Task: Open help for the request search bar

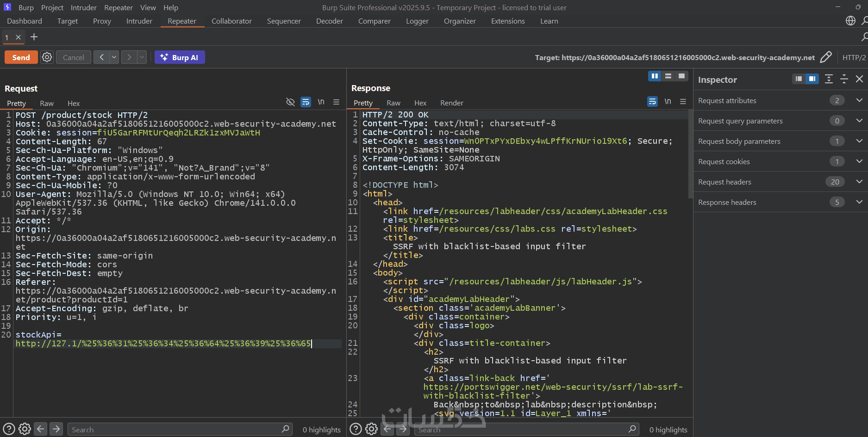Action: (x=9, y=429)
